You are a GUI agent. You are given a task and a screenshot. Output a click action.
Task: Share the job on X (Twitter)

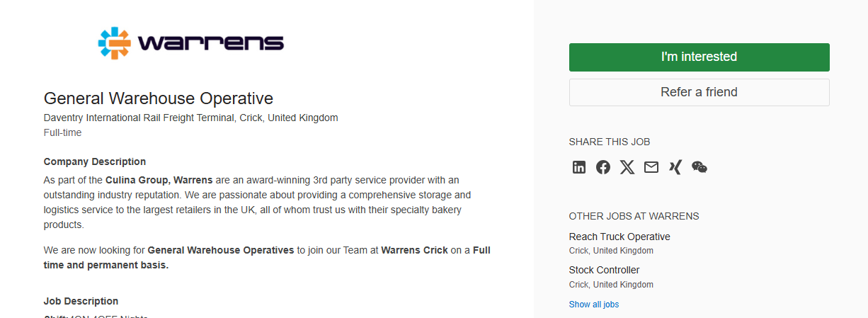[x=627, y=167]
